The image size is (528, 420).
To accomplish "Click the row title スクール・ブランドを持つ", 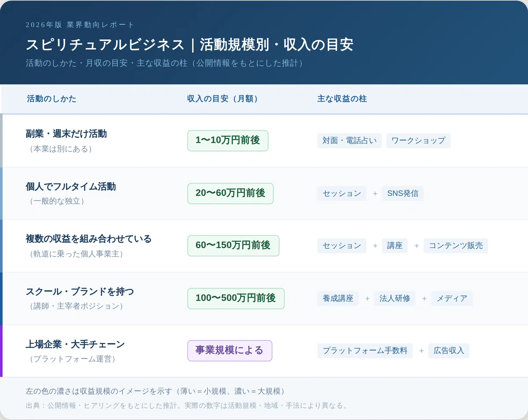I will [80, 291].
